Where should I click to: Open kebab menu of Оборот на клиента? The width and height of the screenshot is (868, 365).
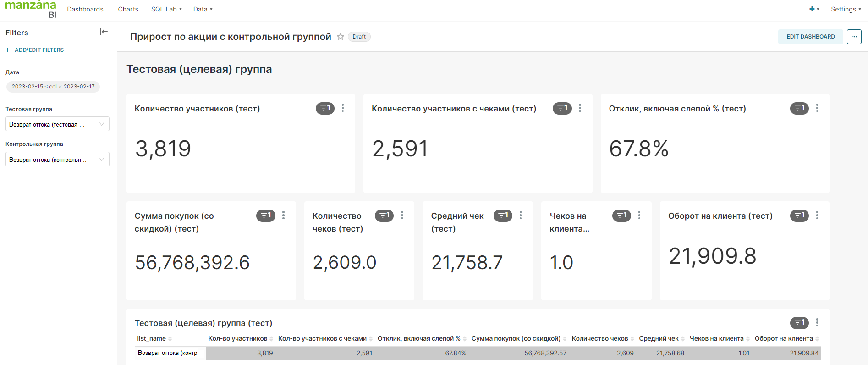pos(817,216)
